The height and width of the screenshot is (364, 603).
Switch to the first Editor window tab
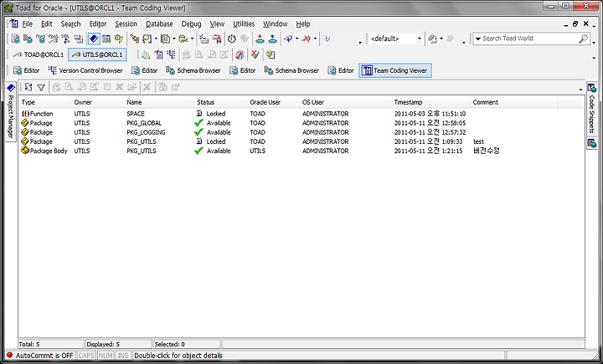[x=27, y=70]
